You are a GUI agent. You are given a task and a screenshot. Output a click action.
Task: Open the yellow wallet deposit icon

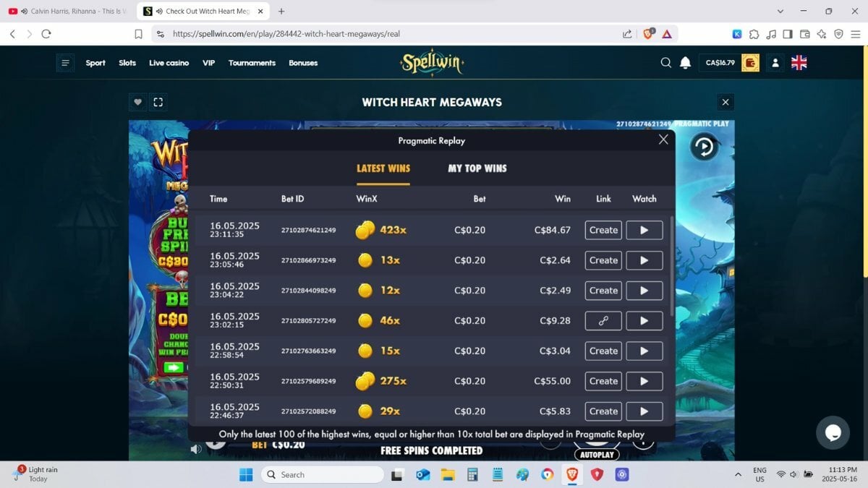pos(751,63)
